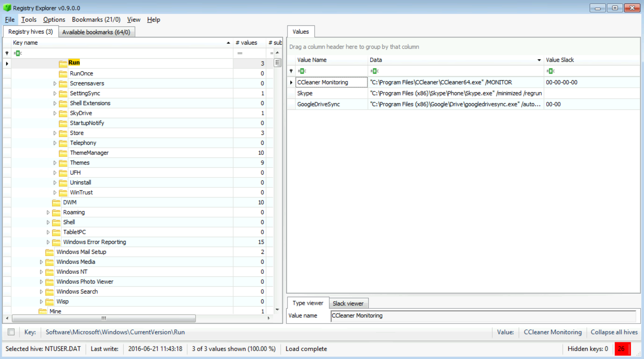
Task: Click the SettingSync folder icon
Action: point(63,94)
